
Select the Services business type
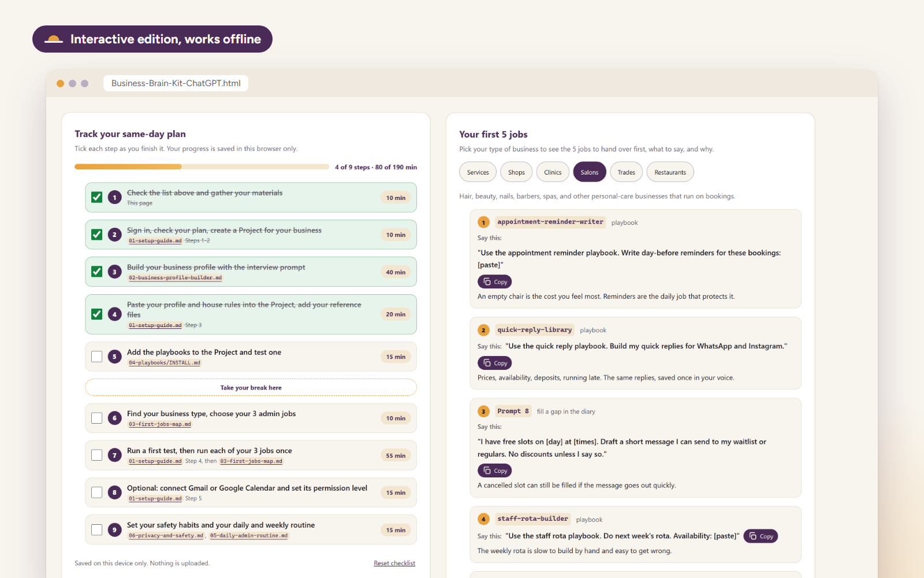[478, 172]
